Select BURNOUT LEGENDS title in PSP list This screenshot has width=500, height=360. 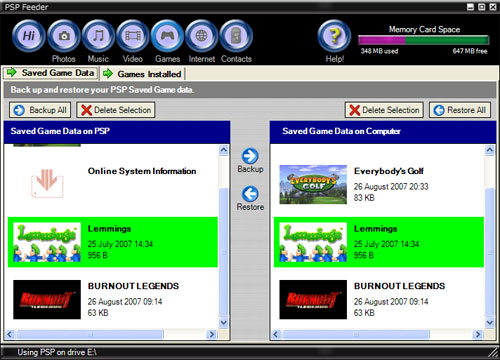click(133, 286)
